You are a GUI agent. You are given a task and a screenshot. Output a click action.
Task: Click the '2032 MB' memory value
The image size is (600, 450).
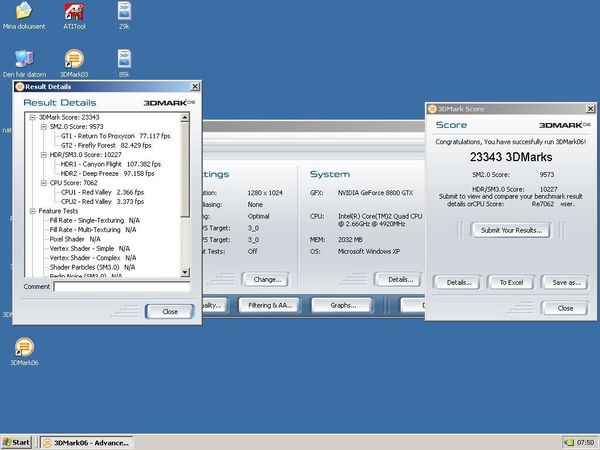point(350,240)
